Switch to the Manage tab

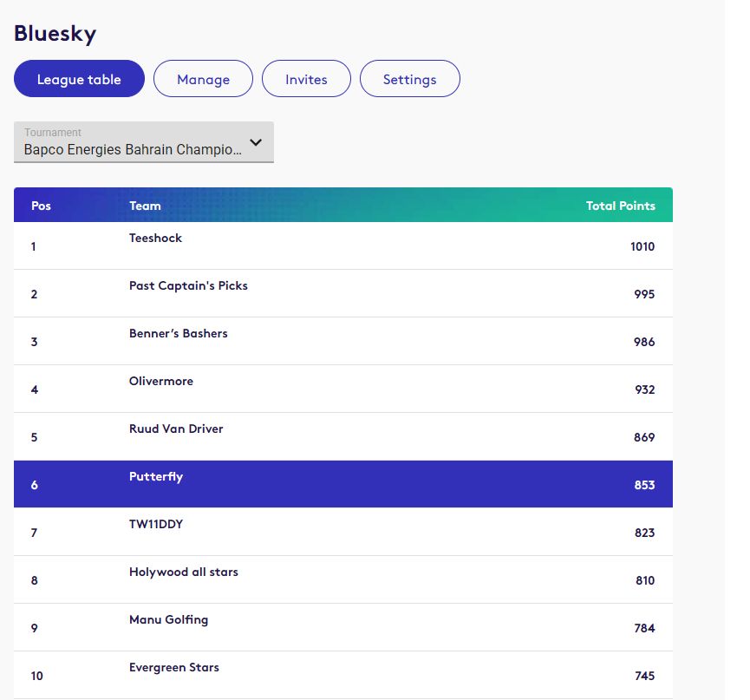point(203,78)
